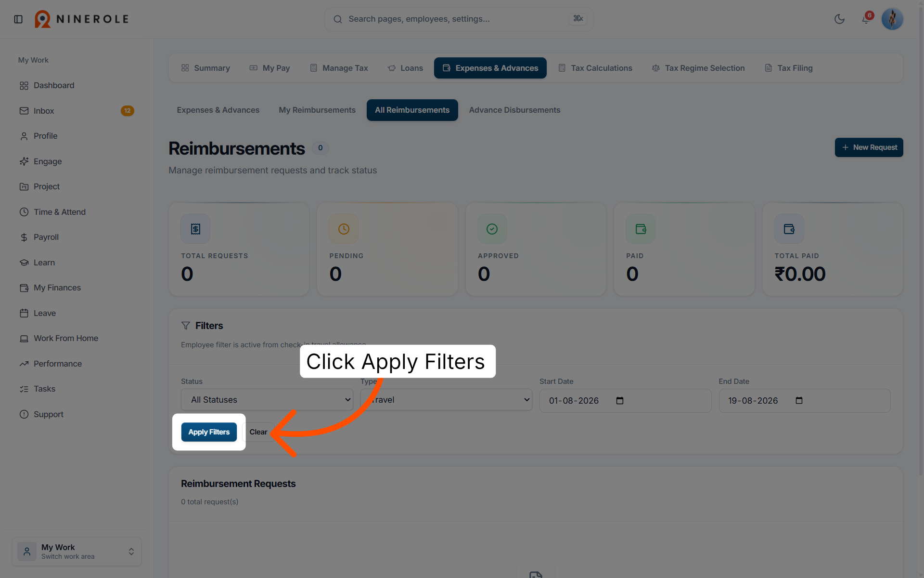Open Dashboard from the sidebar
This screenshot has width=924, height=578.
click(x=77, y=85)
